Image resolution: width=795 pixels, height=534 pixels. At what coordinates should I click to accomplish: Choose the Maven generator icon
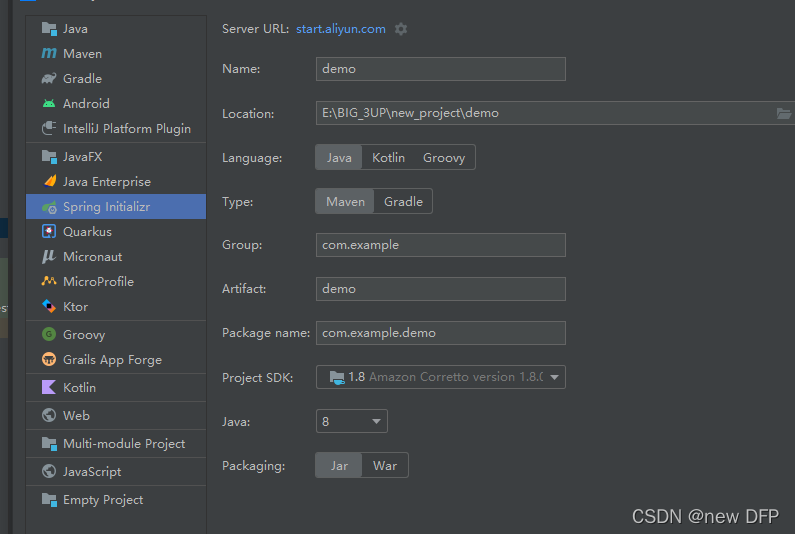tap(49, 53)
